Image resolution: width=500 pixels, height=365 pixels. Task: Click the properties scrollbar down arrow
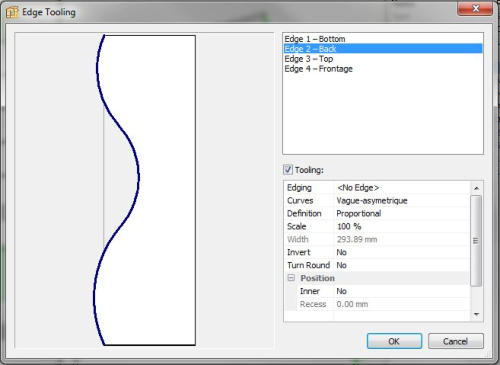point(476,314)
